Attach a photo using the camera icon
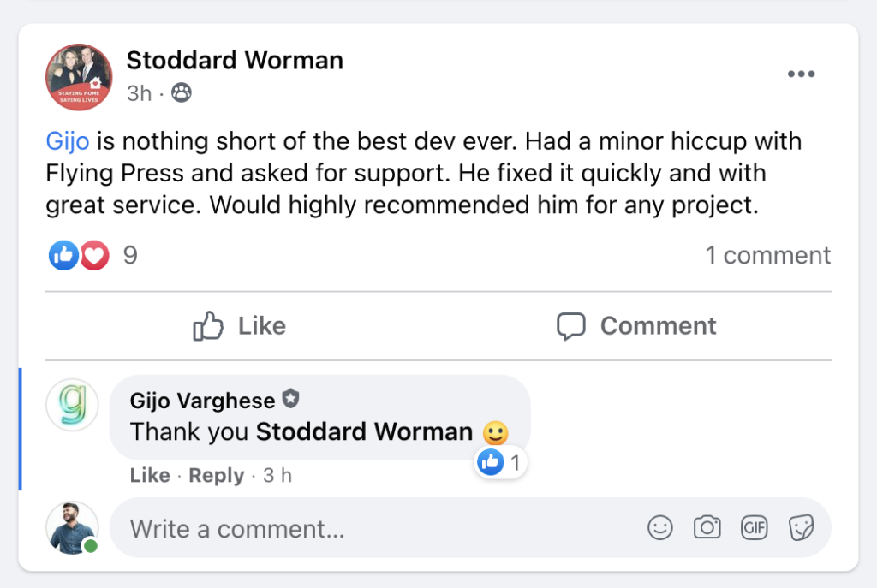Viewport: 877px width, 588px height. coord(707,528)
